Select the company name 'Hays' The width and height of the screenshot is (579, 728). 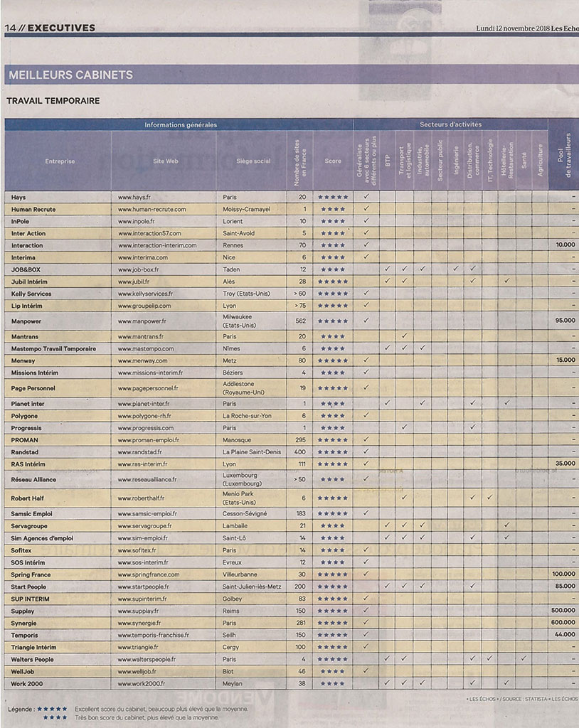pos(18,198)
